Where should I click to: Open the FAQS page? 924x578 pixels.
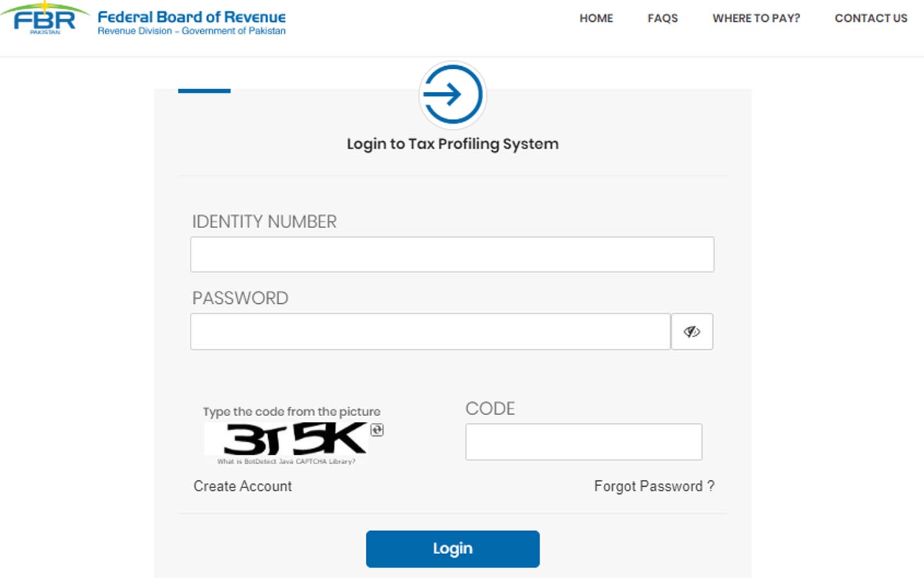click(x=662, y=18)
